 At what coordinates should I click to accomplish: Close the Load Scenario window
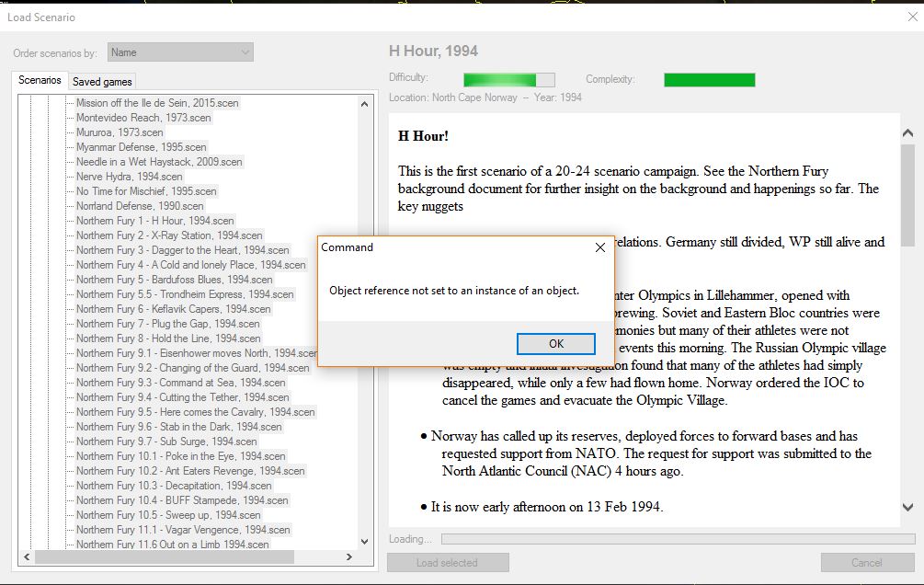point(912,17)
